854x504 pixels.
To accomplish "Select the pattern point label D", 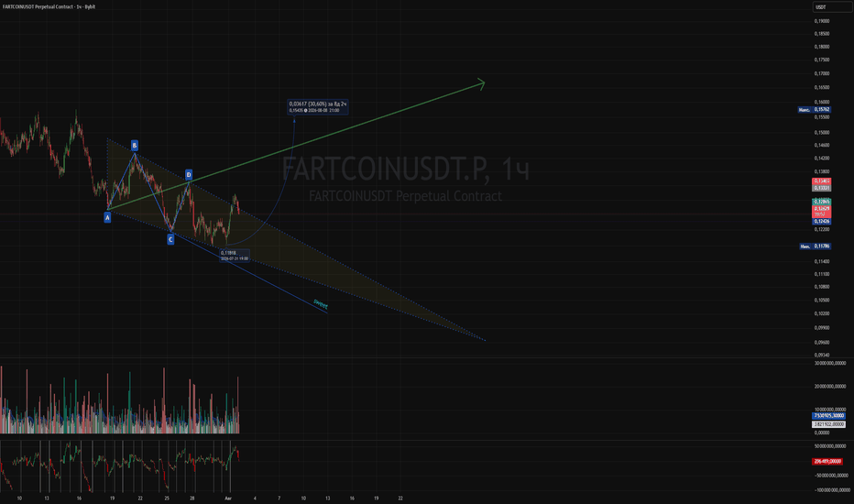I will (x=189, y=175).
